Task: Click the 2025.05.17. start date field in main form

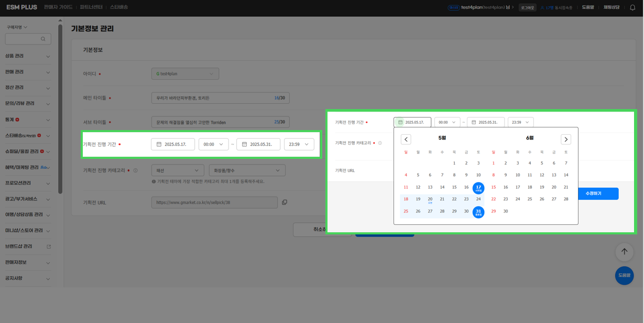Action: tap(173, 144)
